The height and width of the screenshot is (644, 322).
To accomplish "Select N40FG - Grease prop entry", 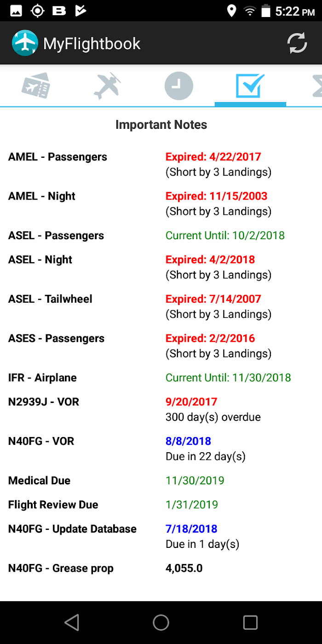I will pos(161,568).
